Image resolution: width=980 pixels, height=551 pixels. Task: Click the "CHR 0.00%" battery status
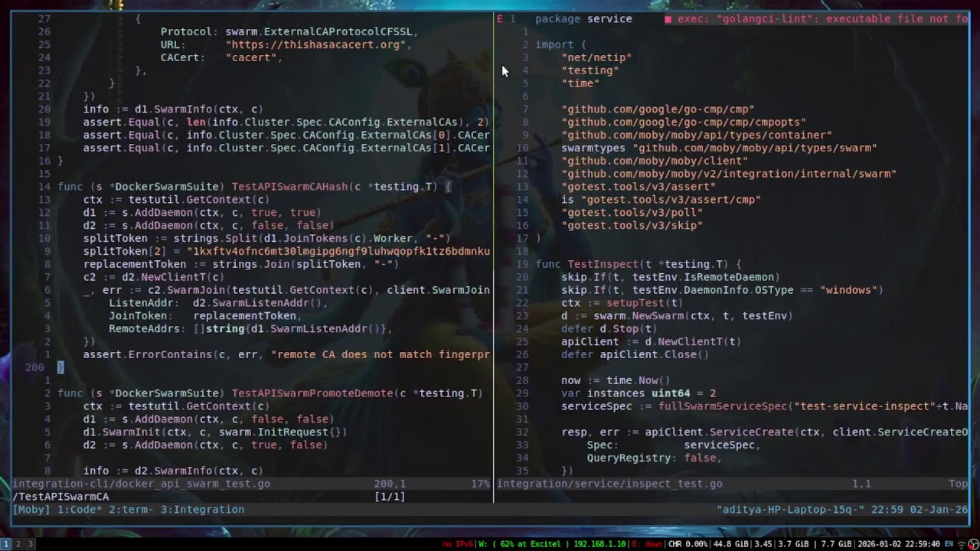[688, 544]
